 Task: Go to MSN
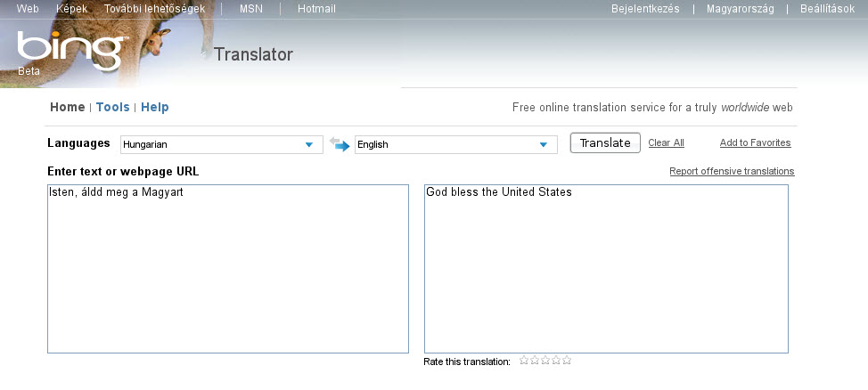[x=251, y=9]
